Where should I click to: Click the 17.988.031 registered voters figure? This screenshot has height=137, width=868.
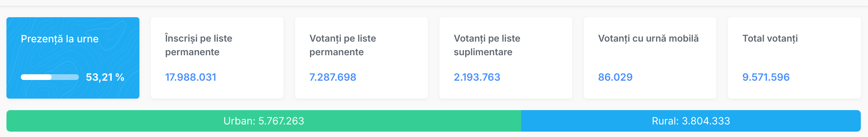click(191, 77)
